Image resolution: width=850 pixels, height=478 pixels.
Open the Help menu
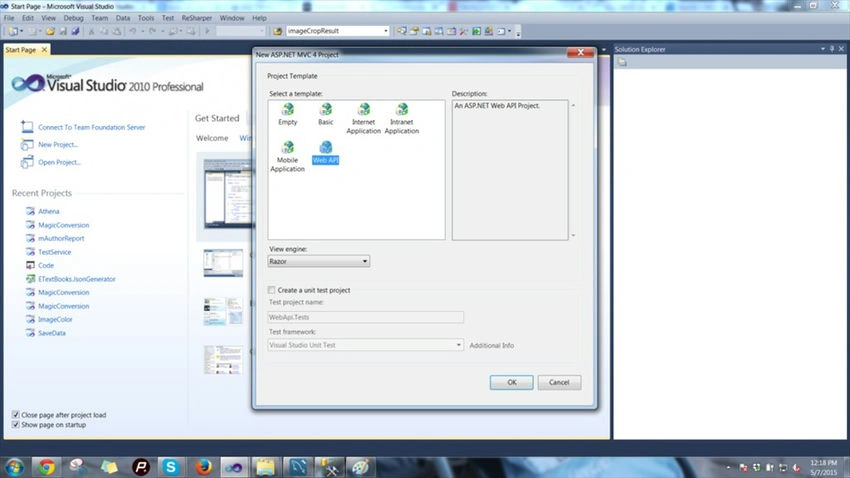pos(259,18)
